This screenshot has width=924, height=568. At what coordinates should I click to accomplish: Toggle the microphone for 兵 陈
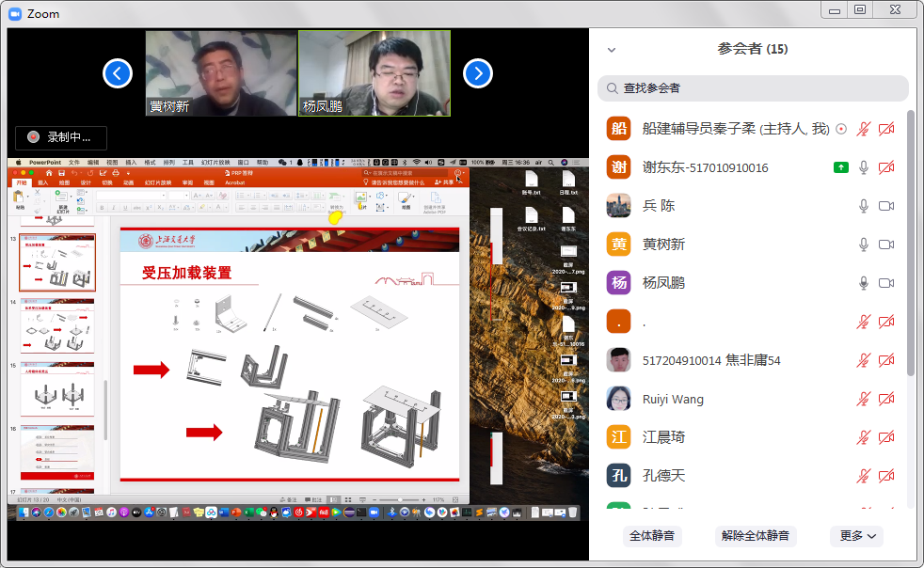[x=863, y=205]
